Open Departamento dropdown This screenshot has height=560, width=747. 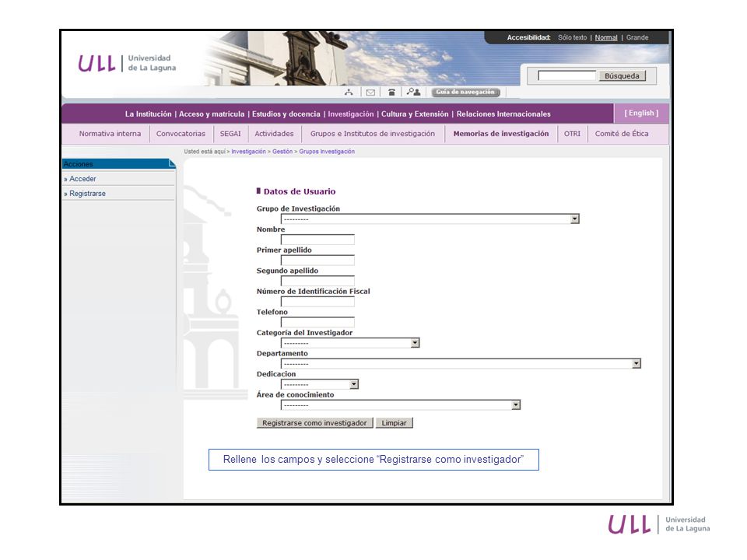coord(461,364)
